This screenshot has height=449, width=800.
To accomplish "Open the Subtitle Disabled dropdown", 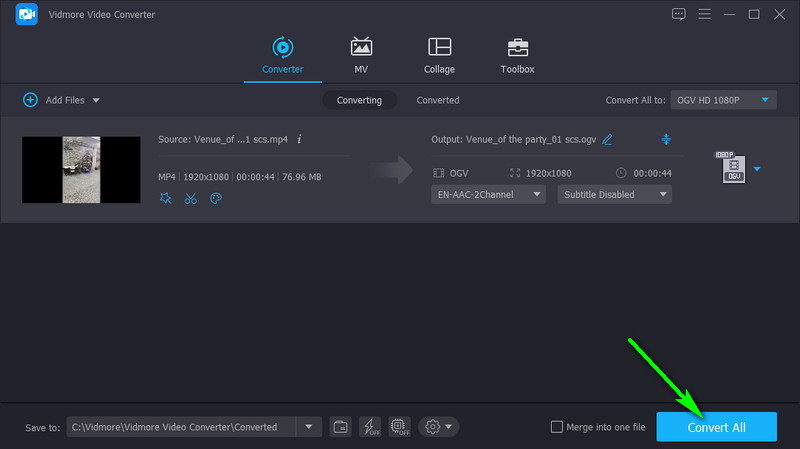I will [x=614, y=194].
